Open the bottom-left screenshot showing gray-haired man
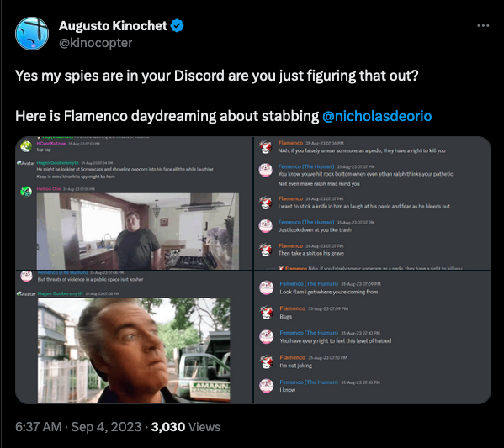 click(134, 337)
